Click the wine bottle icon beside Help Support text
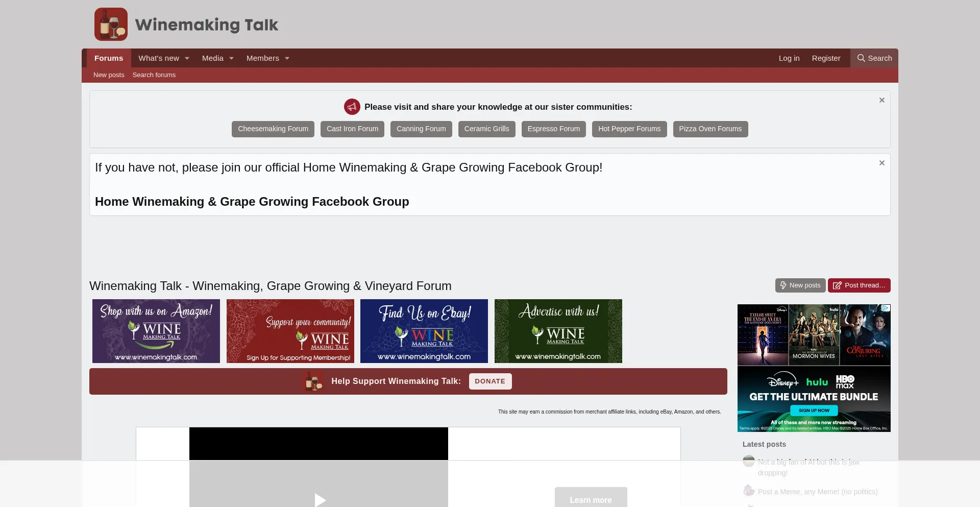This screenshot has width=980, height=507. (x=313, y=381)
